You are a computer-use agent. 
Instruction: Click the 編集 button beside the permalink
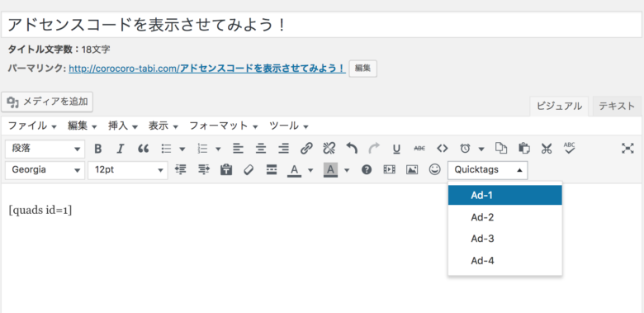click(362, 69)
